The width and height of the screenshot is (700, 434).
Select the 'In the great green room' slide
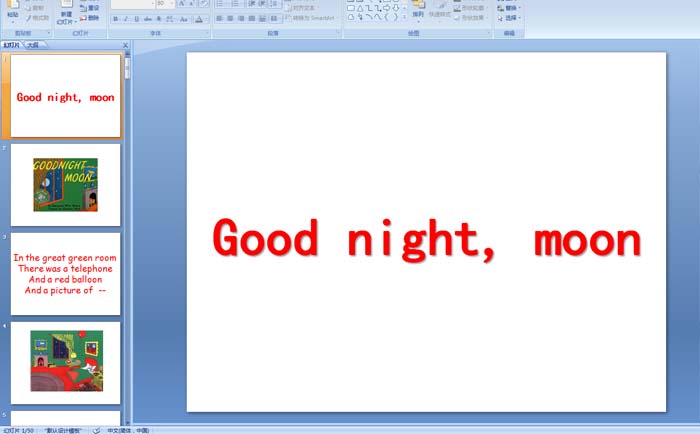point(66,274)
